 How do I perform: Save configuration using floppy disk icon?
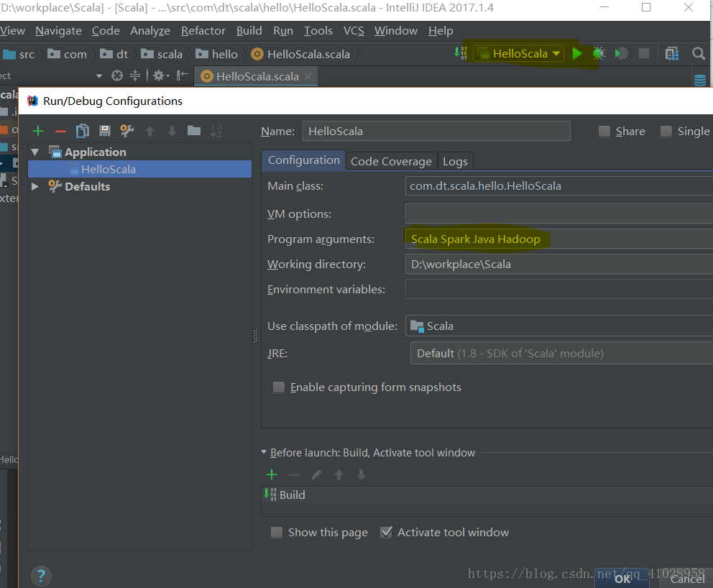105,131
